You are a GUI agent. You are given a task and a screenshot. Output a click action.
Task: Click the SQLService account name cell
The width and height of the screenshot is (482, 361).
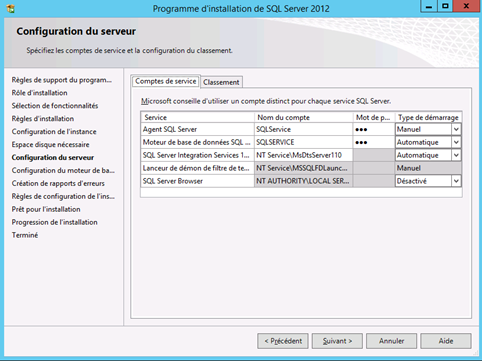click(x=303, y=129)
